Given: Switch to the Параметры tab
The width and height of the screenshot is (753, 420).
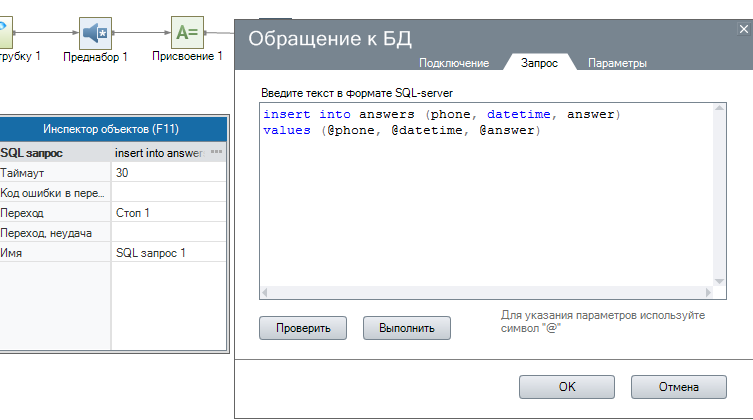Looking at the screenshot, I should click(x=617, y=63).
